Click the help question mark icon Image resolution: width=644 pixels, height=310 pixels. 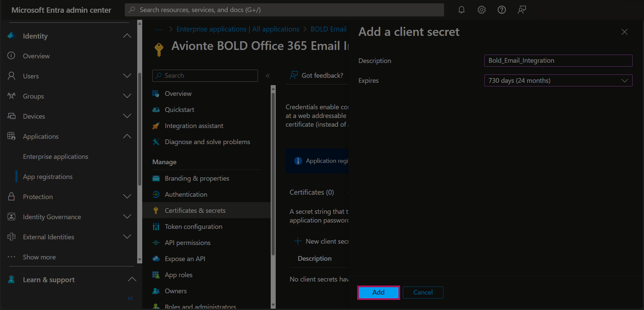pos(501,10)
